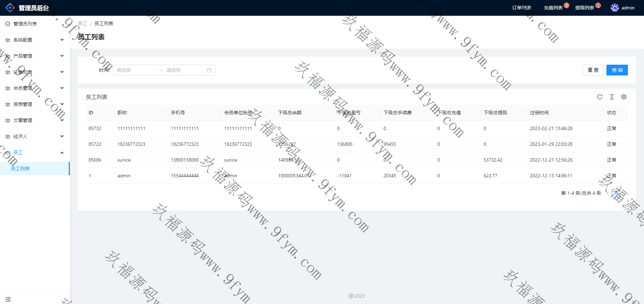This screenshot has width=644, height=304.
Task: Click the calendar icon in date picker
Action: [209, 70]
